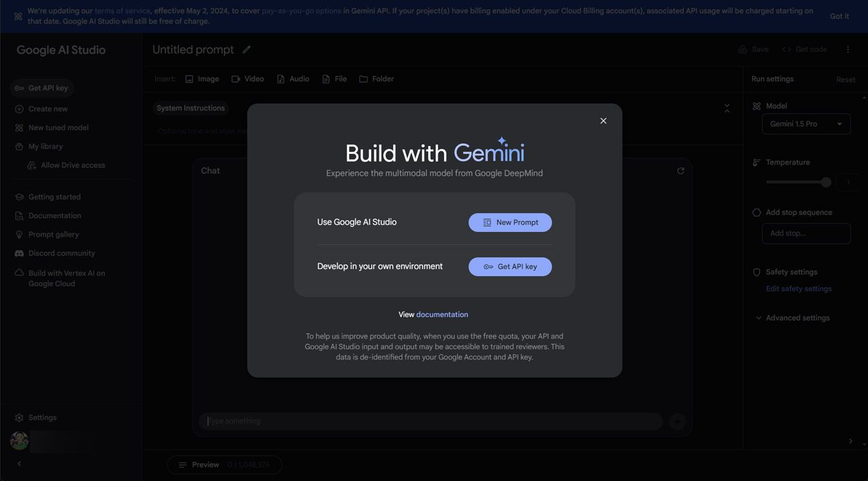
Task: Collapse the run settings panel chevron
Action: click(850, 441)
